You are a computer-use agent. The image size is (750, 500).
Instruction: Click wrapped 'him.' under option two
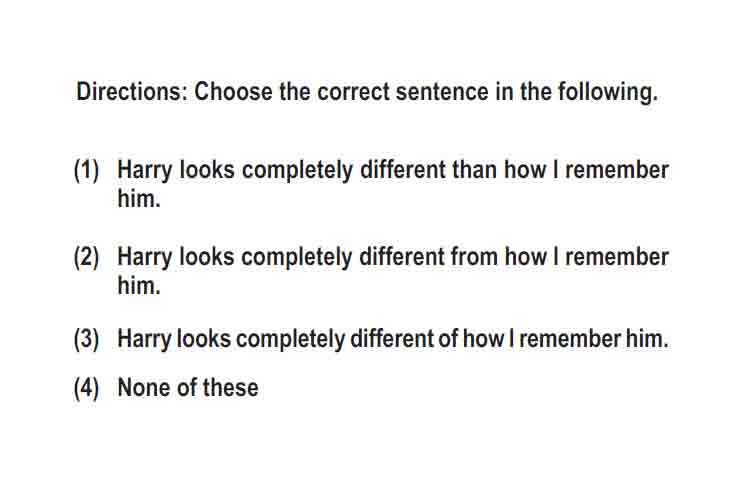139,286
